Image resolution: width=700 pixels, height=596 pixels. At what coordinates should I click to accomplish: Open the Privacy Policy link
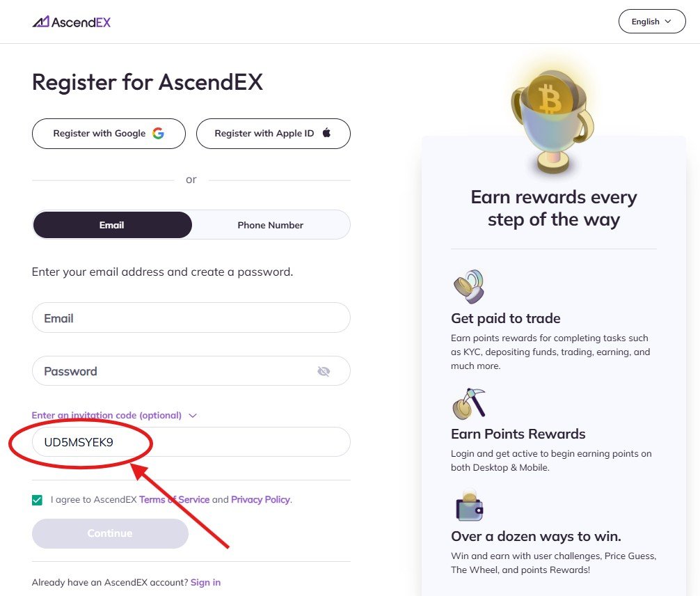(261, 500)
